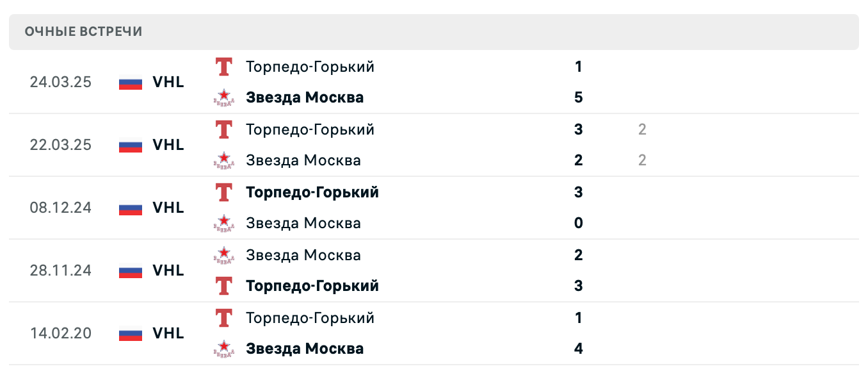This screenshot has height=373, width=868.
Task: Click the VHL league label in the 24.03.25 row
Action: click(x=166, y=82)
